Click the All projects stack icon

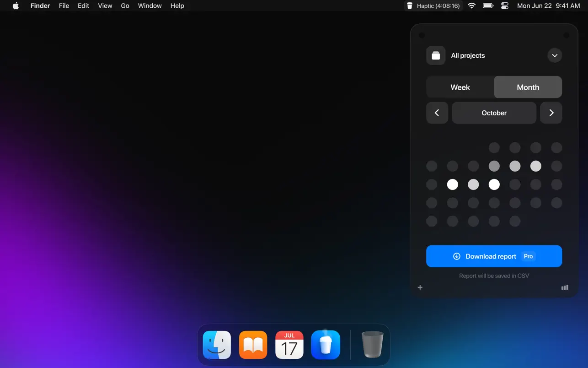coord(436,55)
